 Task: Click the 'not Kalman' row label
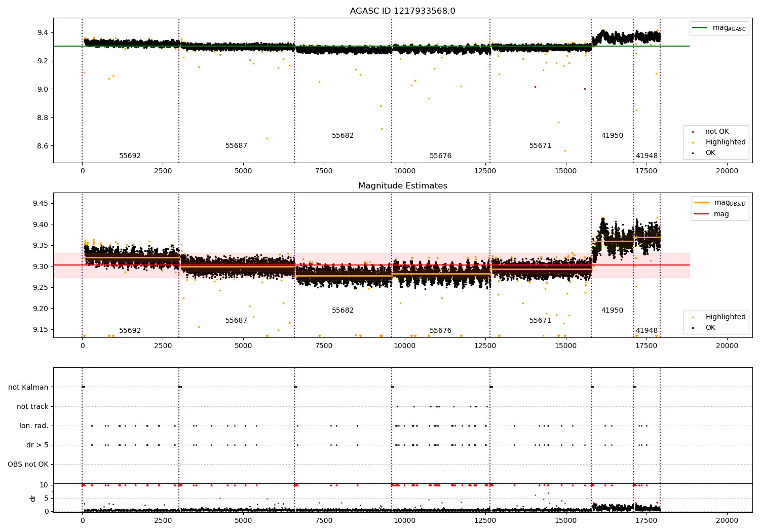click(28, 388)
